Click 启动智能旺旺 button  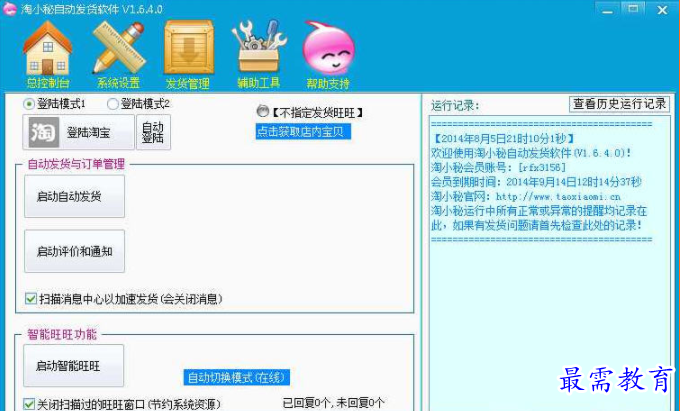click(74, 366)
